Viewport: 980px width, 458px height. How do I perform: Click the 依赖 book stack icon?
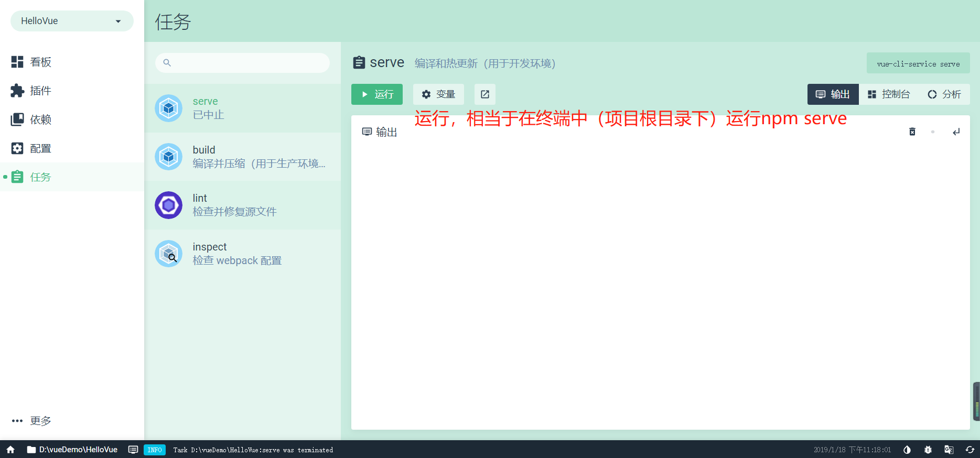click(17, 119)
